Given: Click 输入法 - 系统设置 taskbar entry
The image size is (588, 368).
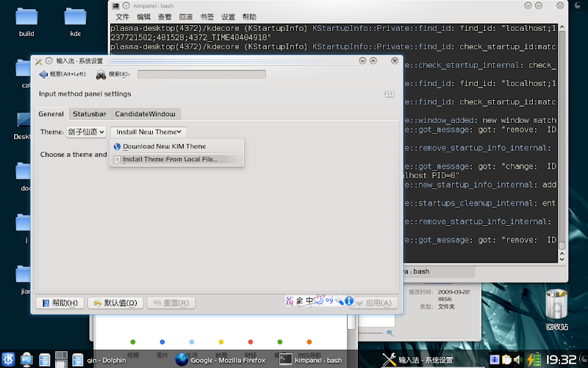Looking at the screenshot, I should [x=417, y=360].
